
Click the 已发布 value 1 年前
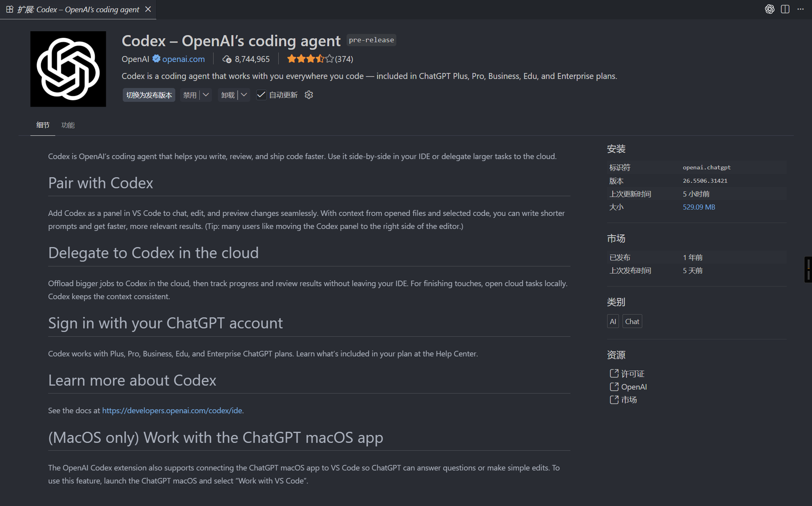tap(693, 257)
